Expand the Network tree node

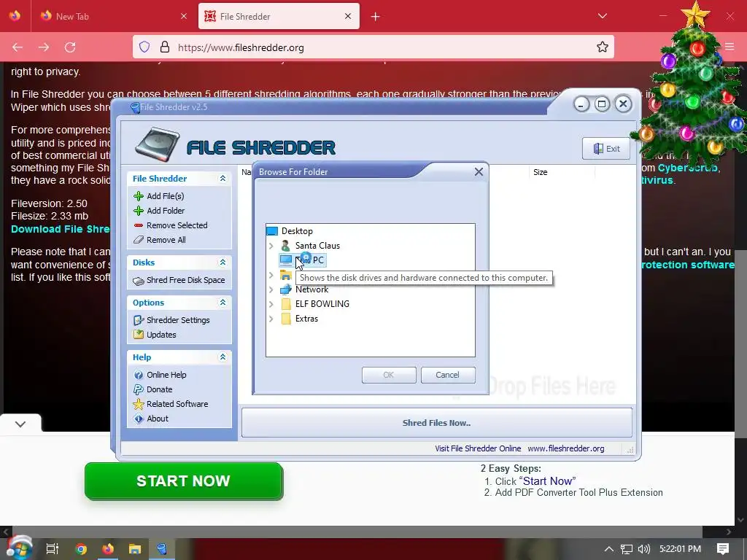point(271,290)
